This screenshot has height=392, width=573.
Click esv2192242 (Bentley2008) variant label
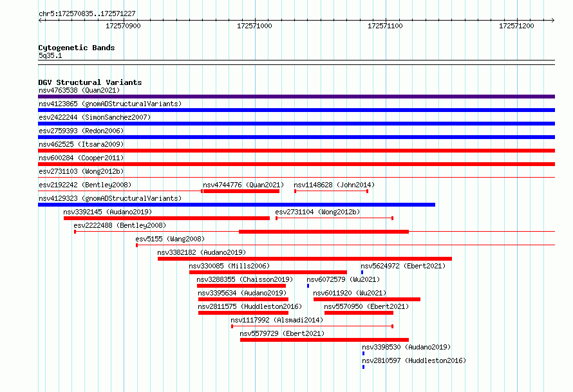pos(85,185)
